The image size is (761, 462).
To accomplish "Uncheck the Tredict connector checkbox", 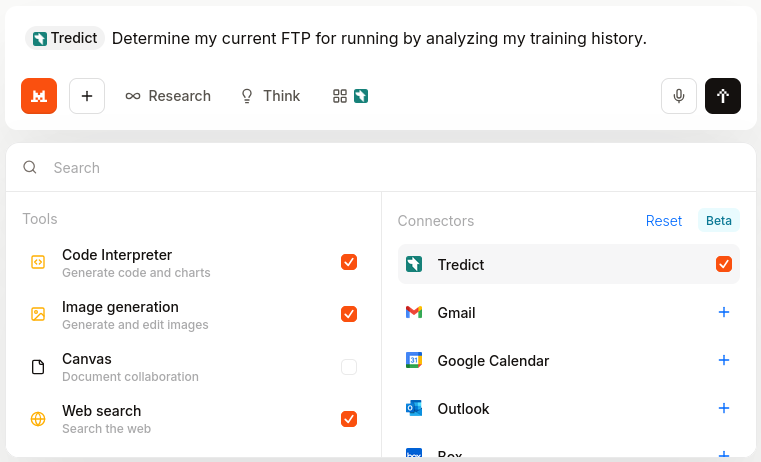I will click(x=724, y=265).
